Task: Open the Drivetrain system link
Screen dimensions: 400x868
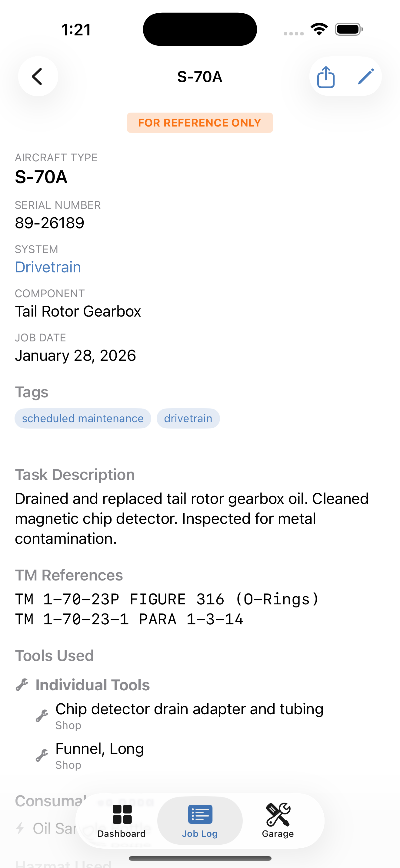Action: pos(48,267)
